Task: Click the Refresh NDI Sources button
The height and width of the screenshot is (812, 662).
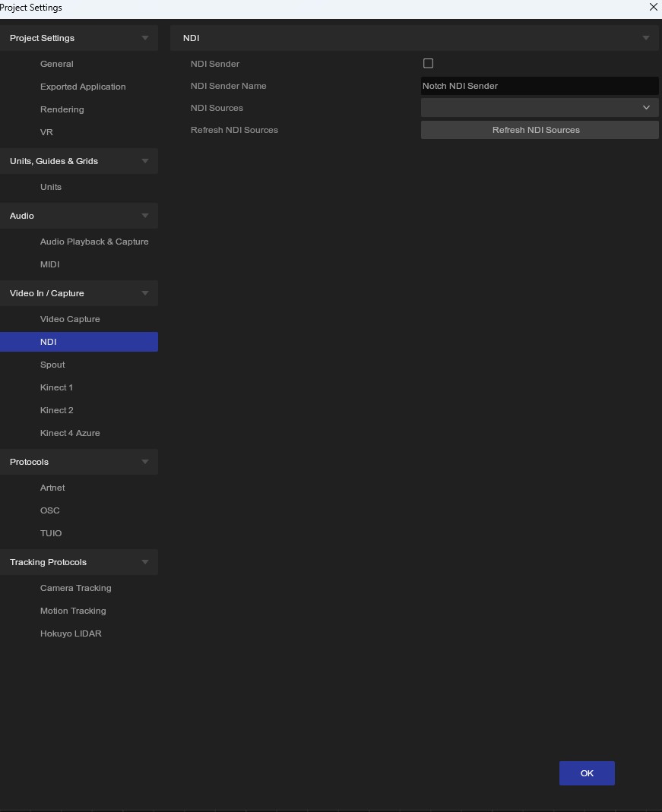Action: coord(539,130)
